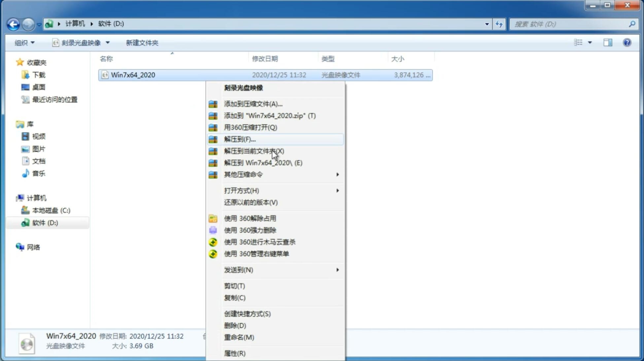This screenshot has width=644, height=361.
Task: Click 解压到 extract to icon
Action: tap(212, 139)
